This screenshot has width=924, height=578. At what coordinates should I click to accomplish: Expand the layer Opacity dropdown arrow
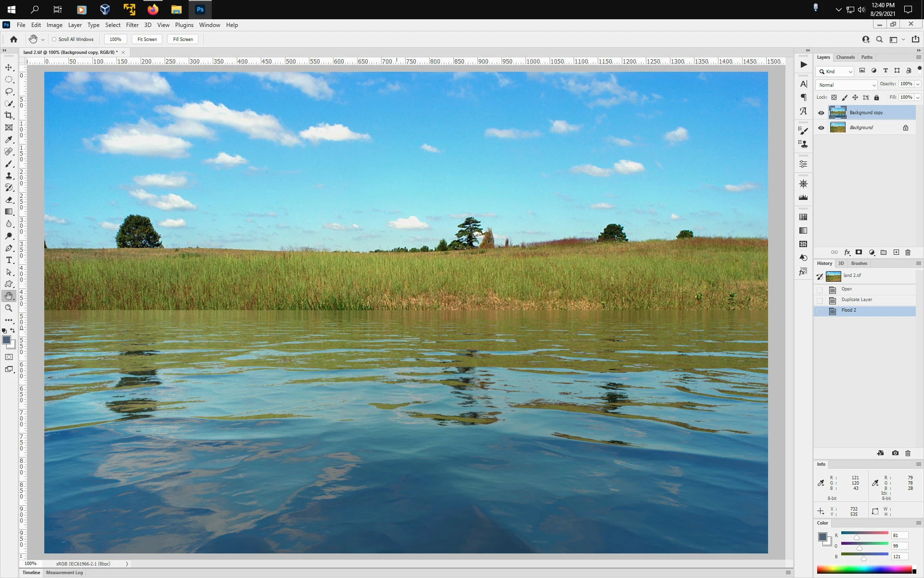tap(918, 84)
